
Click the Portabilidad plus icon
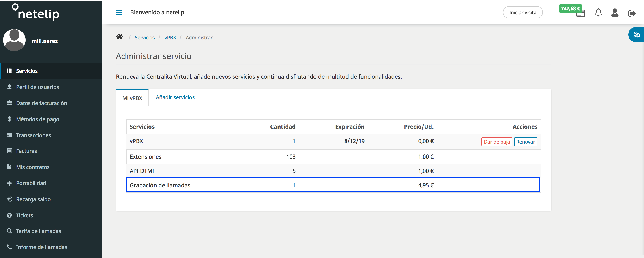[x=9, y=183]
